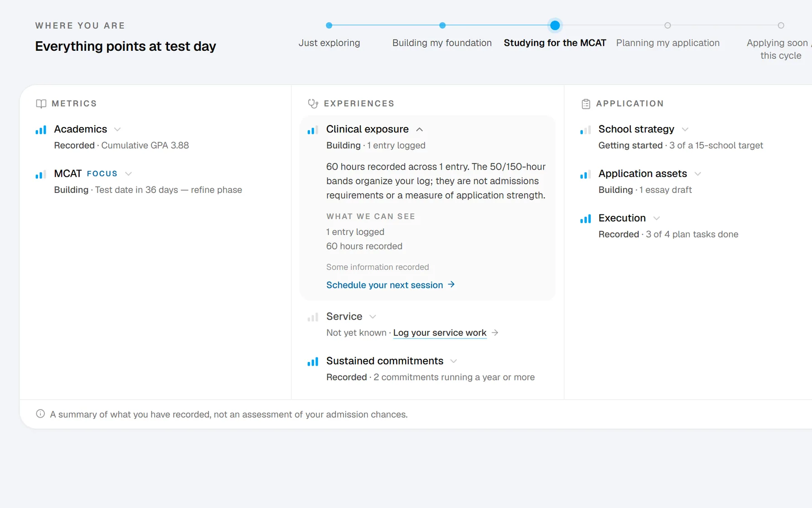Select the Planning my application stage dot
Screen dimensions: 812x508
click(667, 25)
